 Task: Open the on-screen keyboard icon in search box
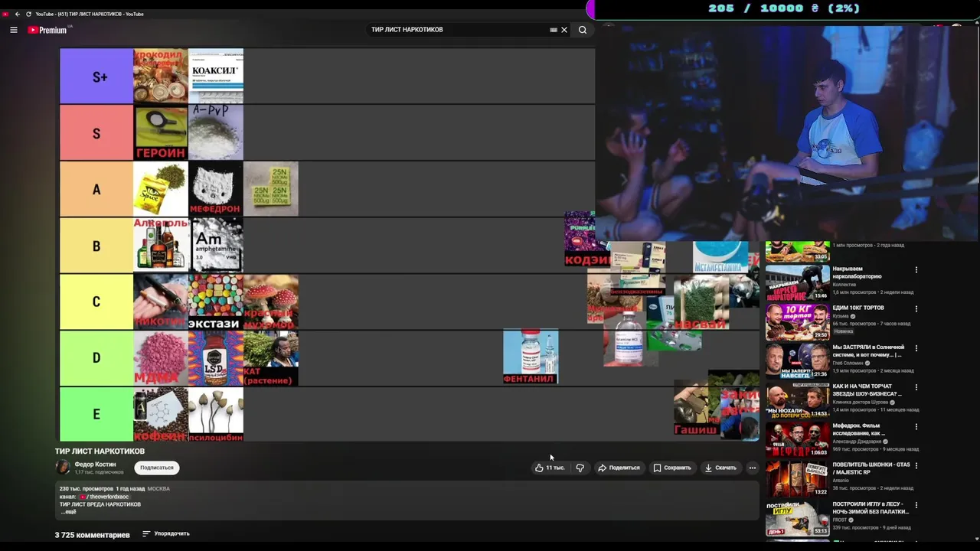pos(554,30)
